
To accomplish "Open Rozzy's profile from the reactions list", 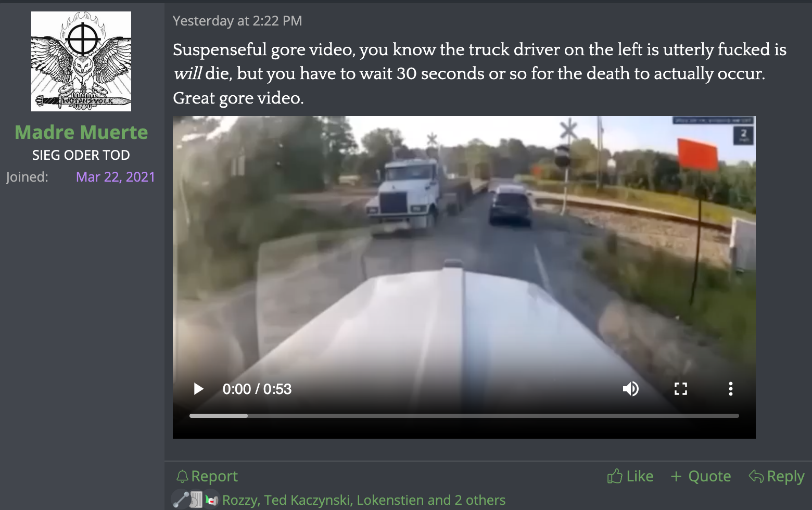I will (240, 500).
